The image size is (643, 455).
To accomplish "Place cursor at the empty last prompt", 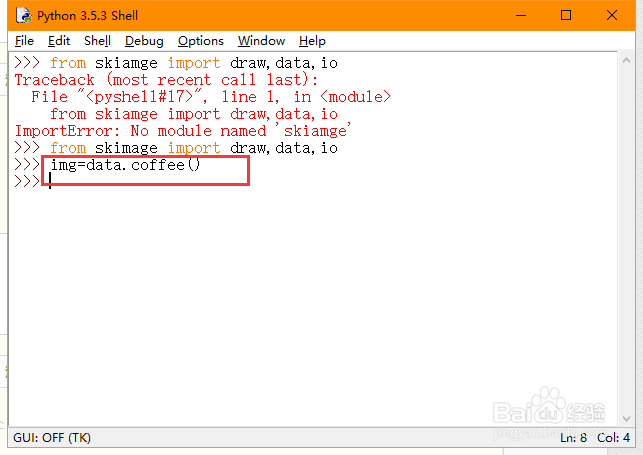I will point(50,181).
